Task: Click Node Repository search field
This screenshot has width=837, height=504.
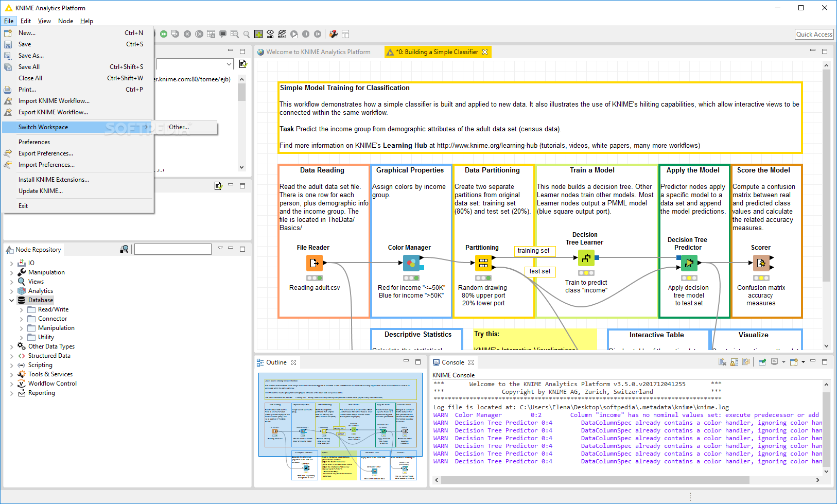Action: pyautogui.click(x=173, y=249)
